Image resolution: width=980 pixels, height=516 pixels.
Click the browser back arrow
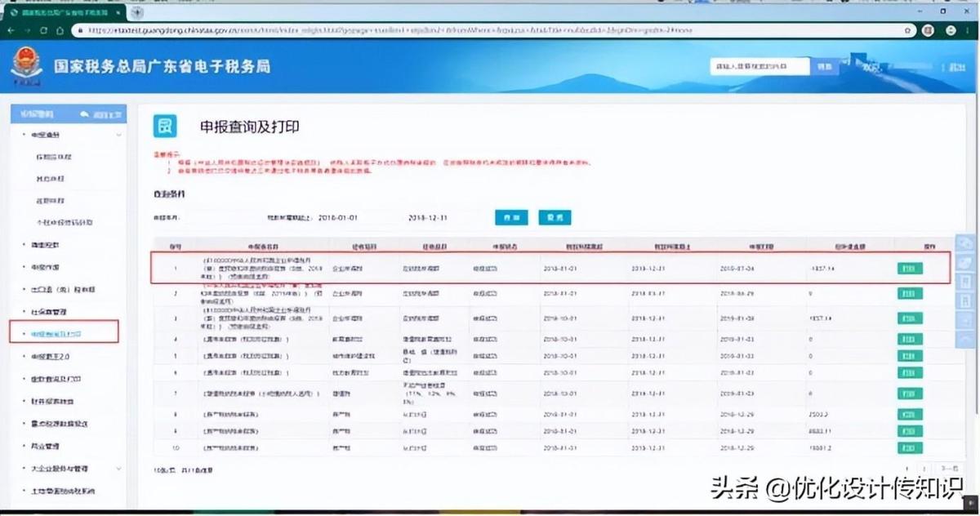(x=11, y=30)
